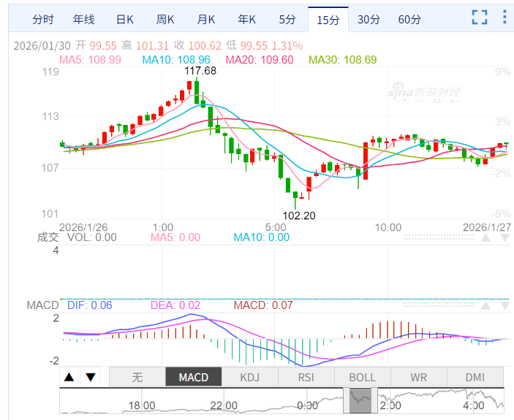Switch to the 5分 interval tab
The height and width of the screenshot is (420, 514).
(x=287, y=19)
